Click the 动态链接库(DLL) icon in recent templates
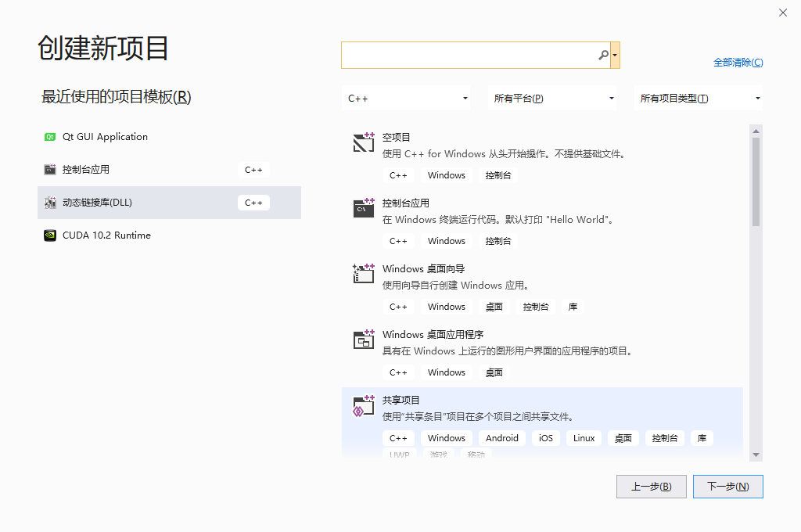The width and height of the screenshot is (801, 532). 50,202
